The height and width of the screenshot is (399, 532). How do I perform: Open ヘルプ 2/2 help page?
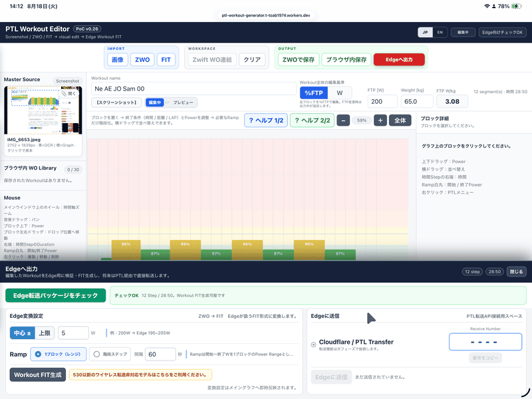point(312,120)
